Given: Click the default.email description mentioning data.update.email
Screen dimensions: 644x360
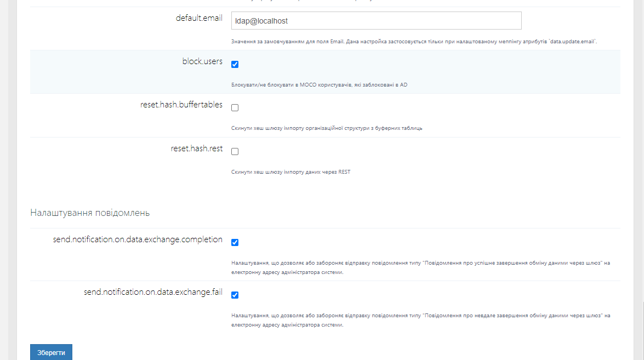Looking at the screenshot, I should coord(414,42).
